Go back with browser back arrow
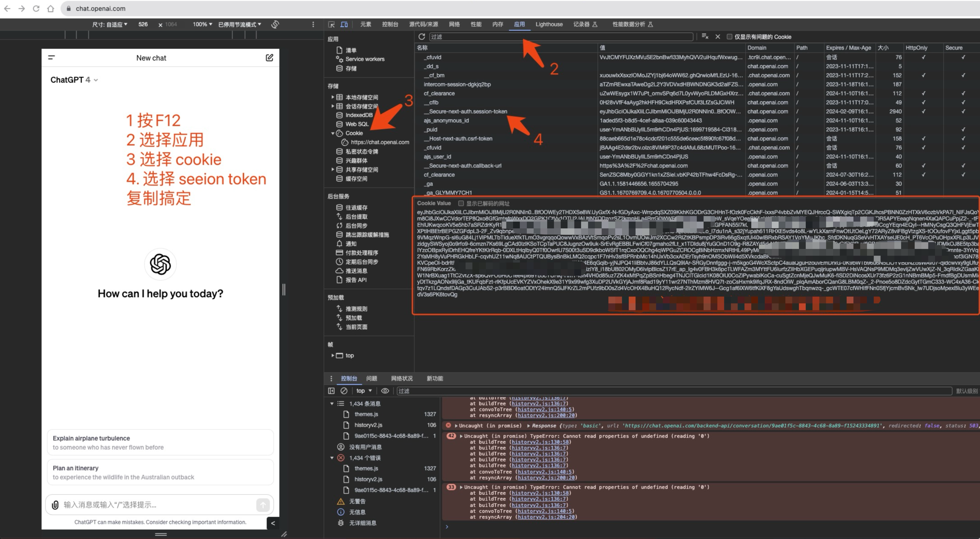 point(7,8)
